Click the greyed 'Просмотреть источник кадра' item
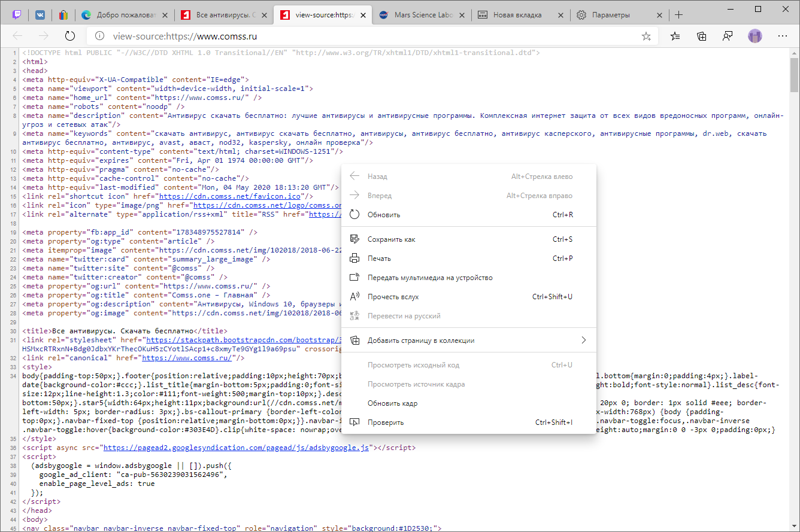Screen dimensions: 800x532 pos(469,384)
